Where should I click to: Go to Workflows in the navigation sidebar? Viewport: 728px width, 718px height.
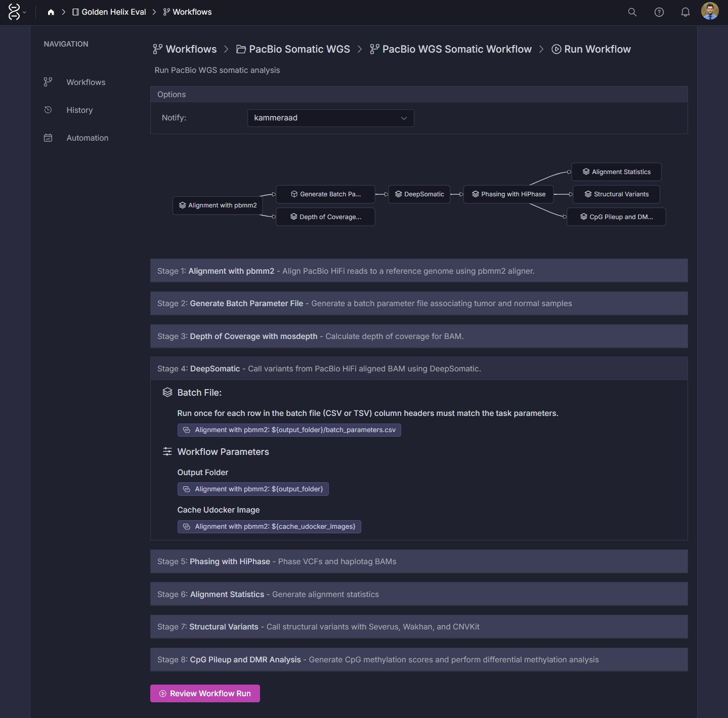point(86,82)
